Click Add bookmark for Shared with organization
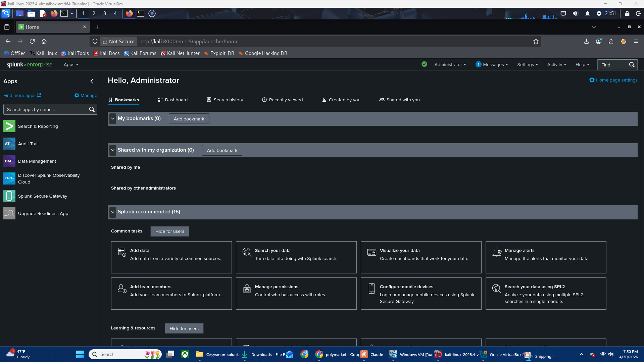 (x=222, y=150)
